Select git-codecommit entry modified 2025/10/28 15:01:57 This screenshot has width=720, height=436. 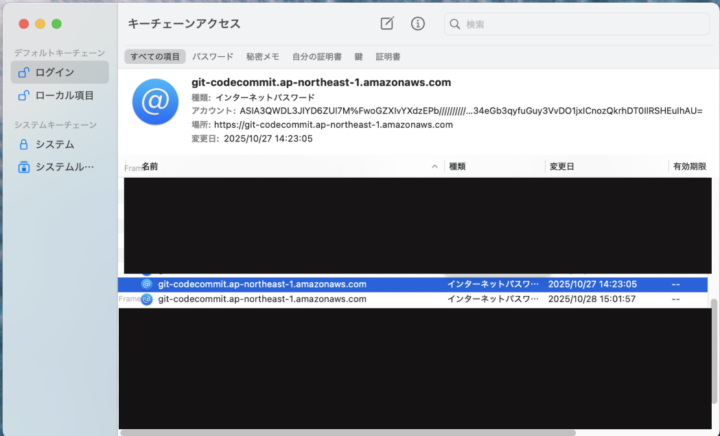[x=262, y=299]
